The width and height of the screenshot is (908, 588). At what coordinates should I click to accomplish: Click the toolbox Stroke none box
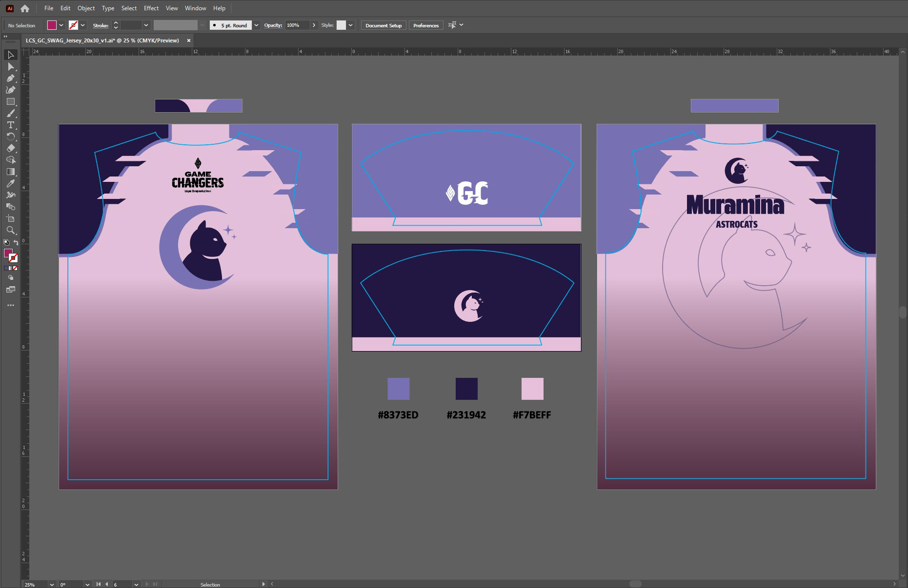tap(14, 258)
